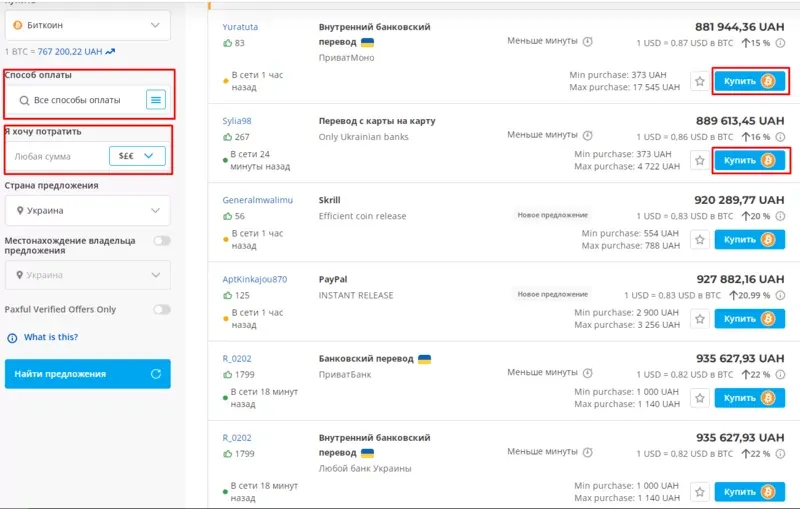Open Generalmwalimu's seller profile
This screenshot has height=509, width=800.
pyautogui.click(x=258, y=200)
